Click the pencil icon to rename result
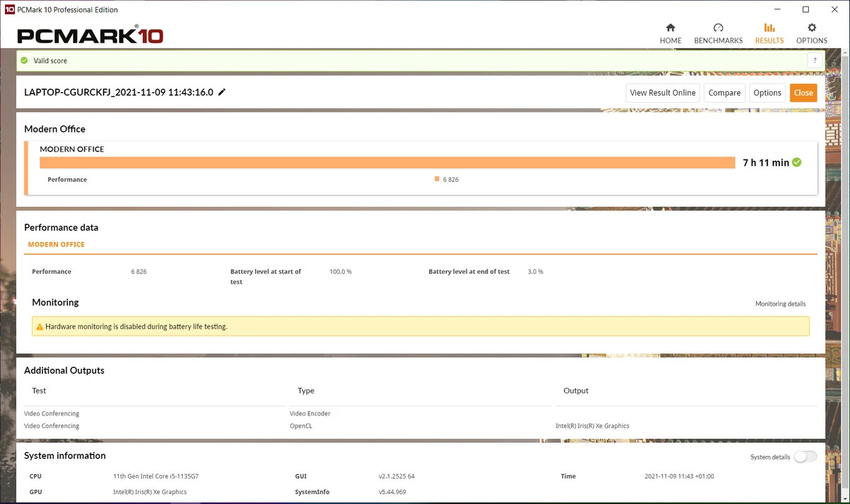This screenshot has width=850, height=504. (x=222, y=92)
